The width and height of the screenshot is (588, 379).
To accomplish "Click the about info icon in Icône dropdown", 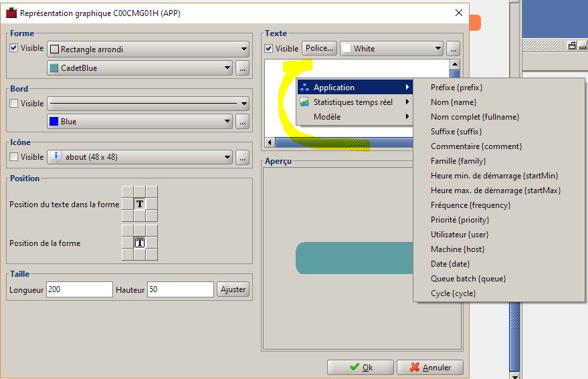I will 56,156.
